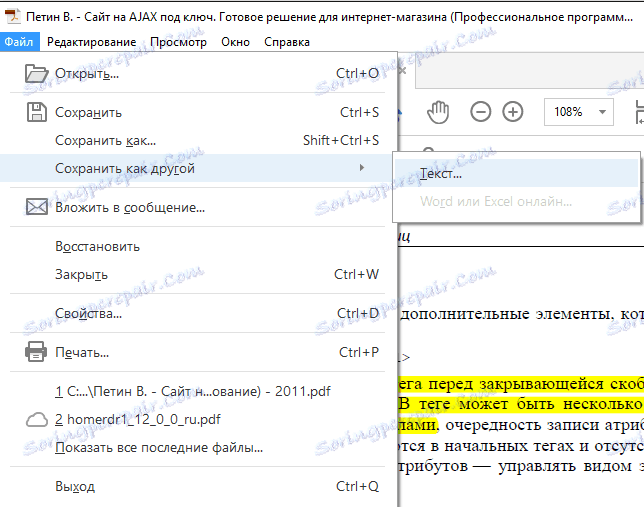Click the text 'управлять видом' in document
The width and height of the screenshot is (644, 507).
pos(565,466)
